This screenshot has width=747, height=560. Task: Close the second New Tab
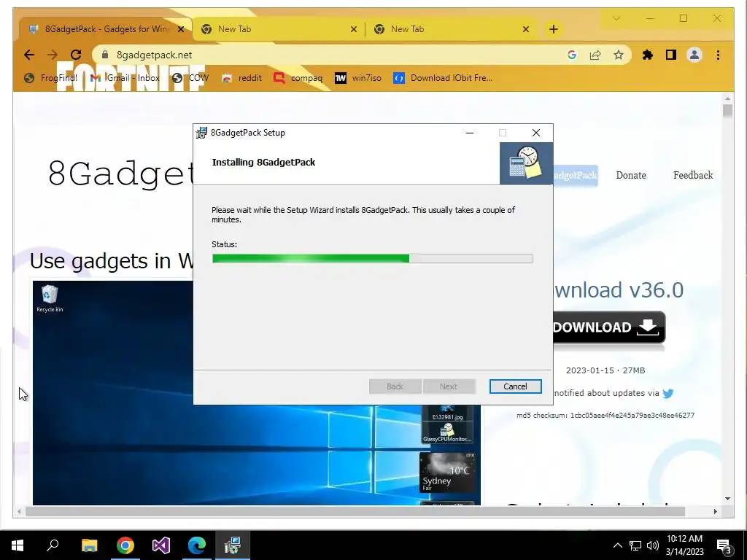(x=354, y=29)
